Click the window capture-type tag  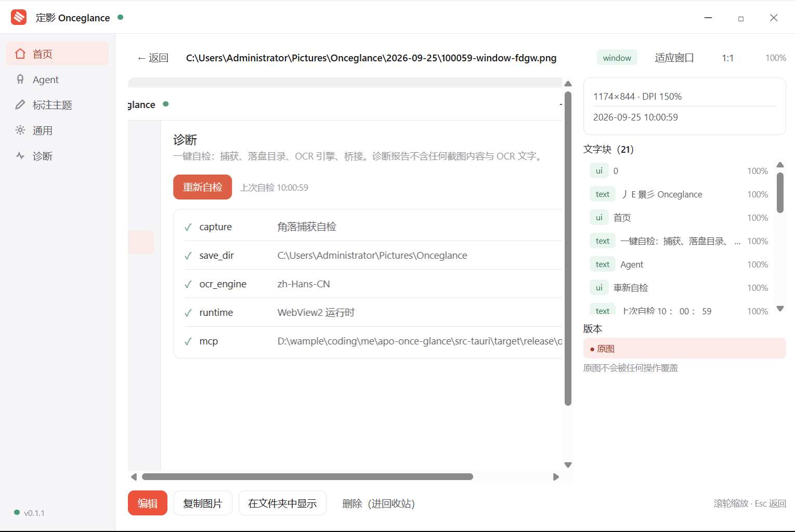coord(617,58)
